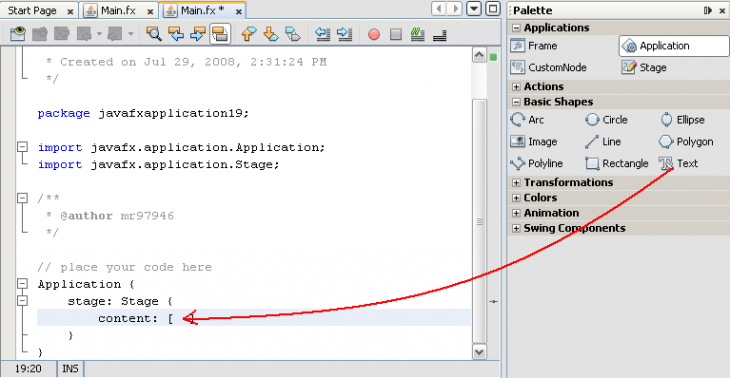730x378 pixels.
Task: Pick the Polygon shape in palette
Action: coord(686,142)
